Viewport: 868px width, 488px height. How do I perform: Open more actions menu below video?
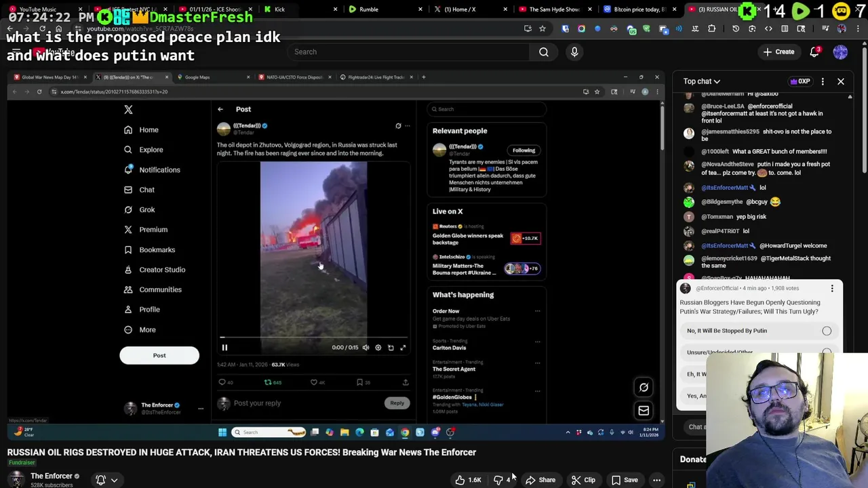[x=656, y=480]
